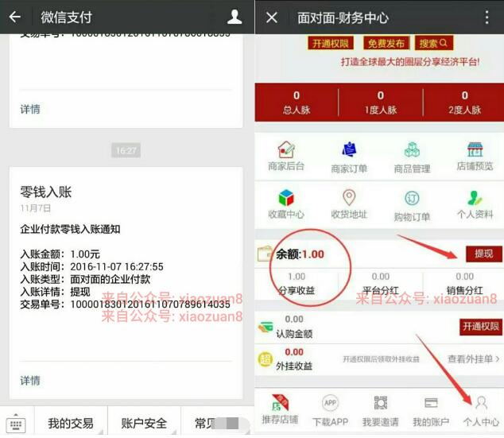The height and width of the screenshot is (438, 504).
Task: Tap the 销售分红 amount
Action: click(x=464, y=277)
